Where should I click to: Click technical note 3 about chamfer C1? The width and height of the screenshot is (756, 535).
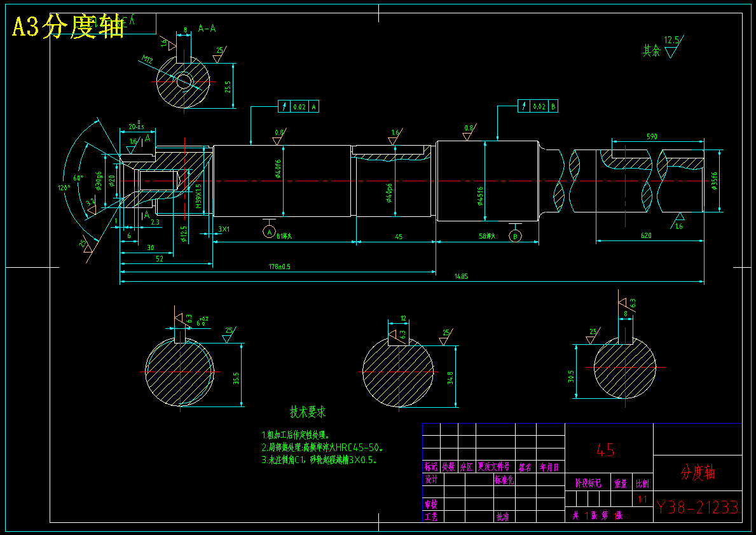pos(319,460)
